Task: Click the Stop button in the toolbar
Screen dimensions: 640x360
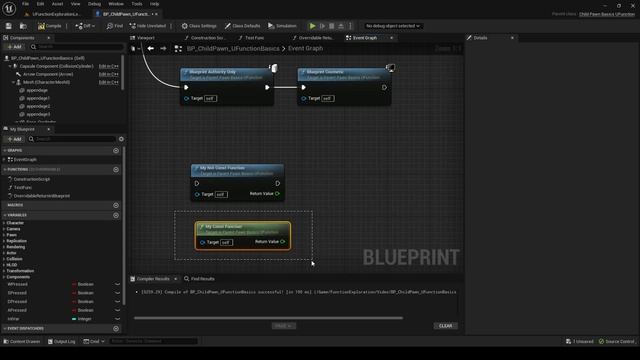Action: click(x=331, y=26)
